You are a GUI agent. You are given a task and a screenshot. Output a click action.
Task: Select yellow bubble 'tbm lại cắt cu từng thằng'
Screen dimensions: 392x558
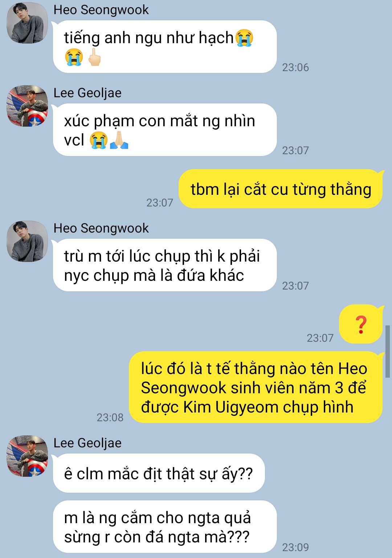pos(281,189)
